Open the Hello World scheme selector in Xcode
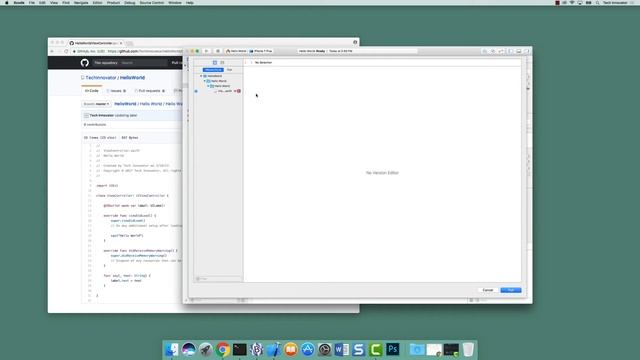This screenshot has width=640, height=360. pos(236,51)
